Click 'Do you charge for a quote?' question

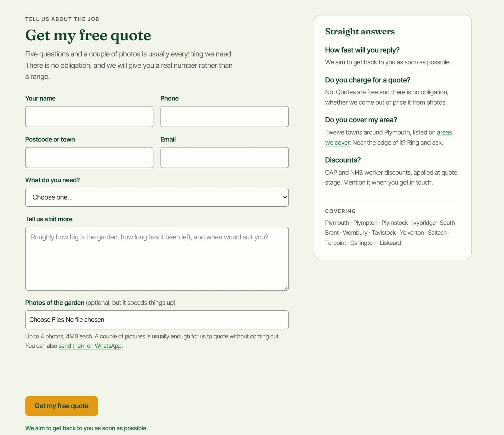point(368,80)
